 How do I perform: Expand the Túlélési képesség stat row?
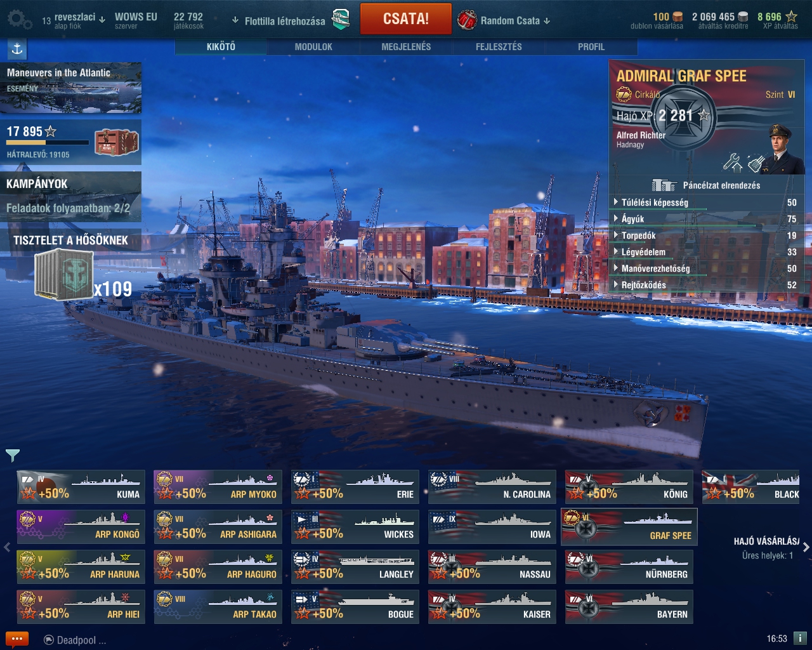click(x=704, y=202)
